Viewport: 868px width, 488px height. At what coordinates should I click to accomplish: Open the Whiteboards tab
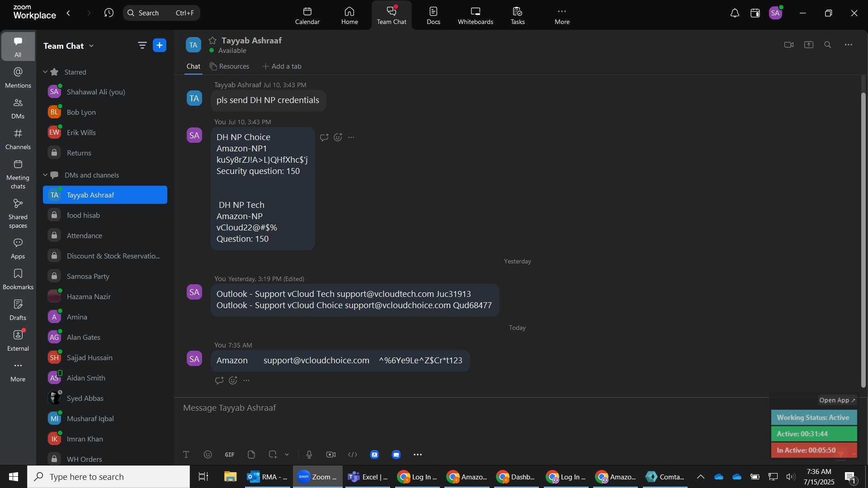coord(476,15)
